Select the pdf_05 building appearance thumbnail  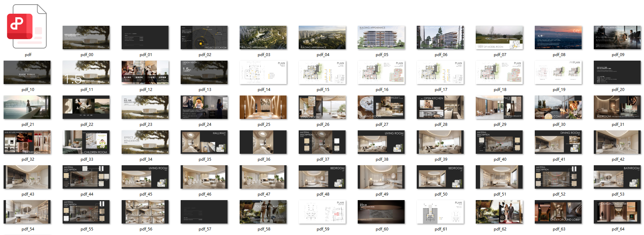pyautogui.click(x=381, y=37)
